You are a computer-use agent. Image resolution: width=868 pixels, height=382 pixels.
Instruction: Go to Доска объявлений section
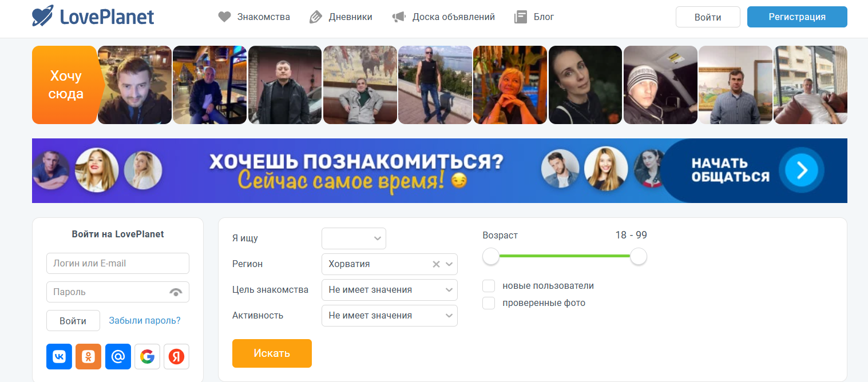[443, 17]
